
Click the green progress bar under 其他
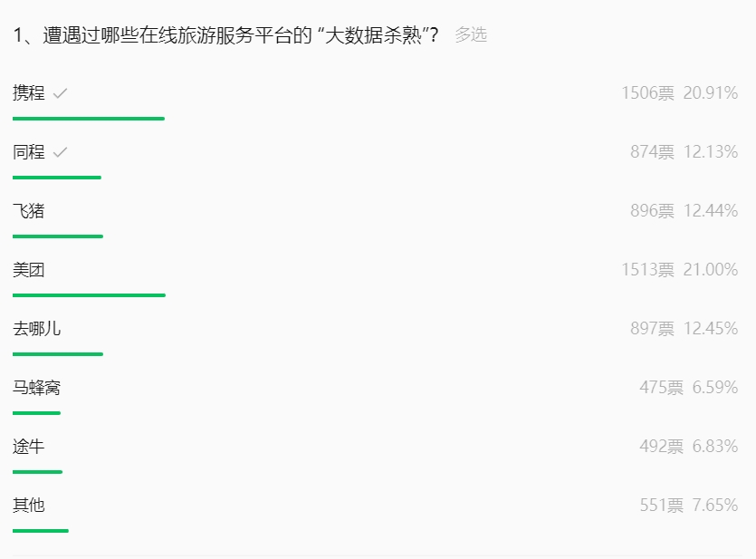41,530
